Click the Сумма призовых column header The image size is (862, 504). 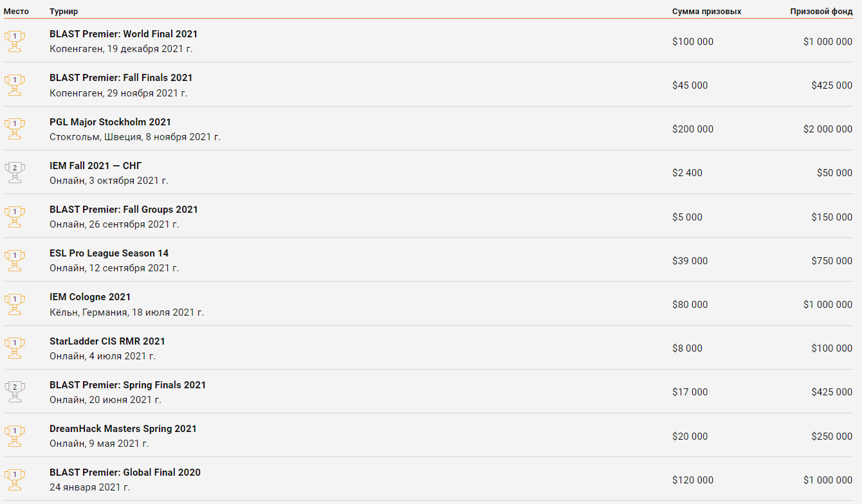(707, 12)
